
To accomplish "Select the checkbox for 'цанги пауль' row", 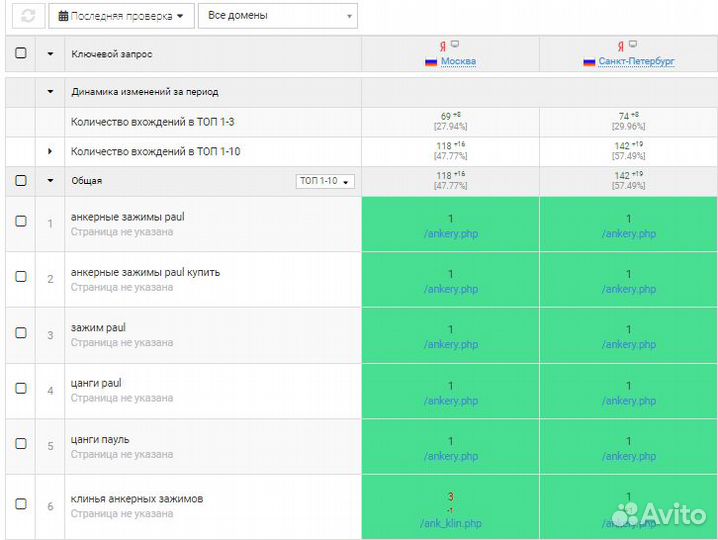I will pos(21,445).
